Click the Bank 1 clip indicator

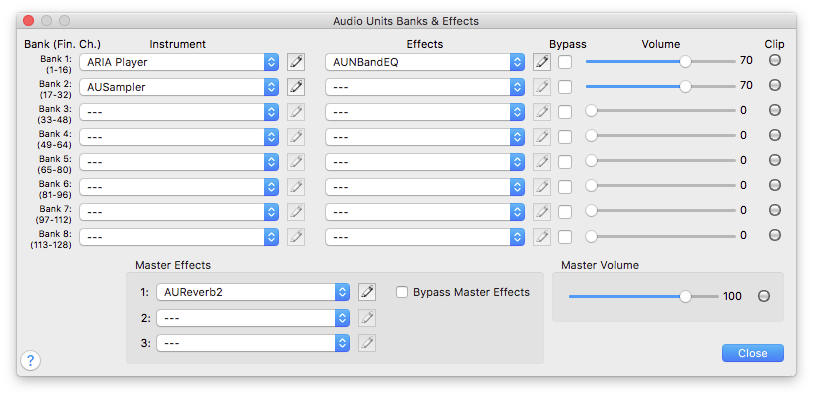coord(775,60)
